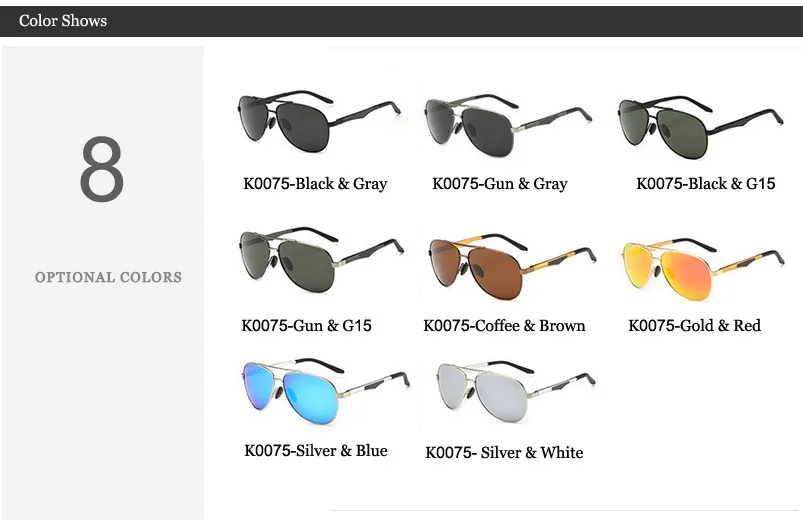Click the blue mirrored lens
The image size is (803, 520).
click(310, 398)
